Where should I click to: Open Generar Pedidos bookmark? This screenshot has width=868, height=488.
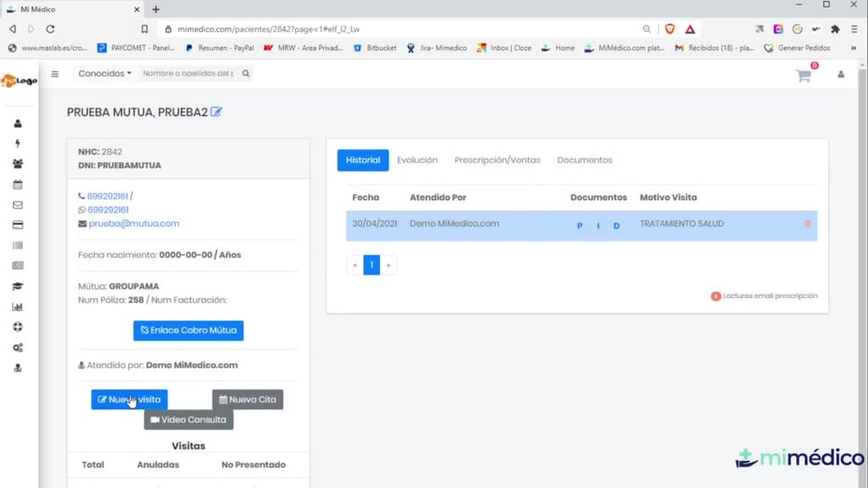click(x=797, y=48)
